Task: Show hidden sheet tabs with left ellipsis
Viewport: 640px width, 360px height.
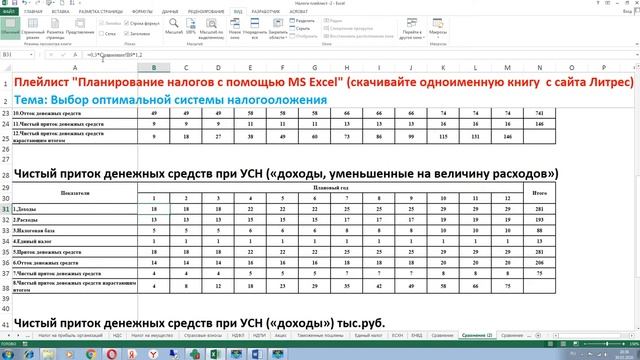Action: (x=28, y=336)
